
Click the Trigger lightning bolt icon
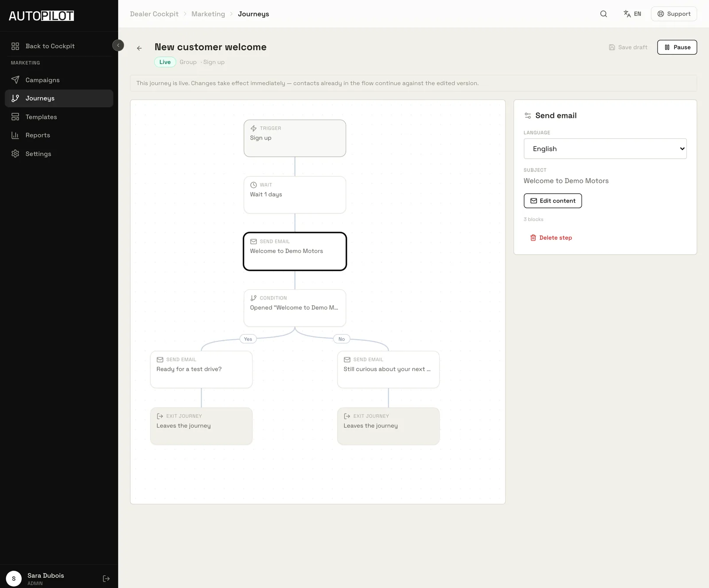click(253, 129)
